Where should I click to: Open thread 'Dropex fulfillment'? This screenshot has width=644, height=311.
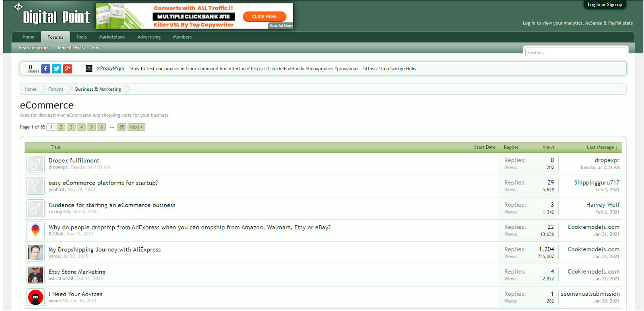coord(74,161)
